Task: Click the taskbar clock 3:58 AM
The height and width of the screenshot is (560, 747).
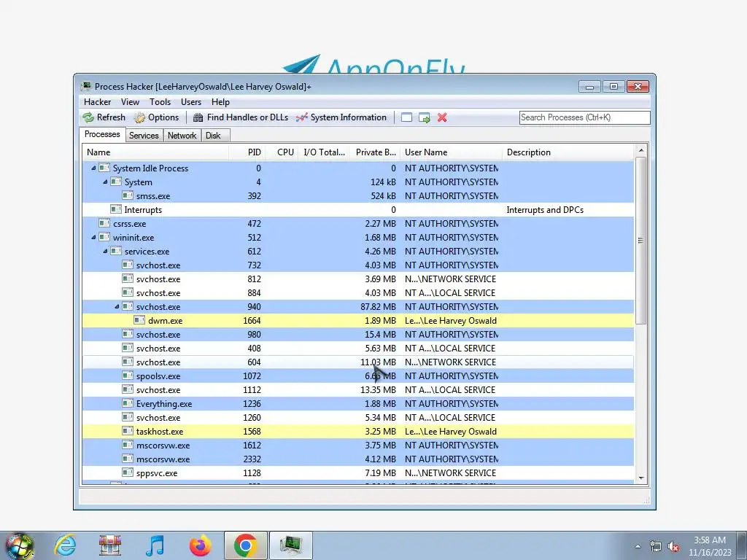Action: click(709, 540)
